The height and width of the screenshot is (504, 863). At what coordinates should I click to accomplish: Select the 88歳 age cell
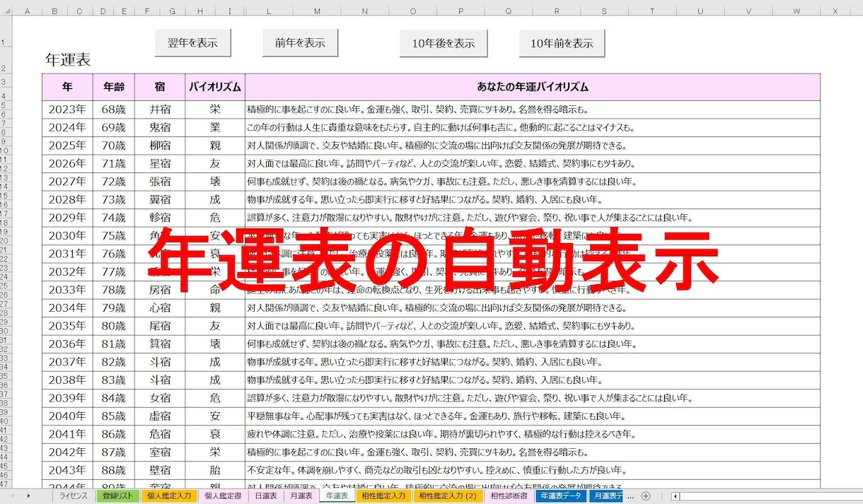(114, 470)
